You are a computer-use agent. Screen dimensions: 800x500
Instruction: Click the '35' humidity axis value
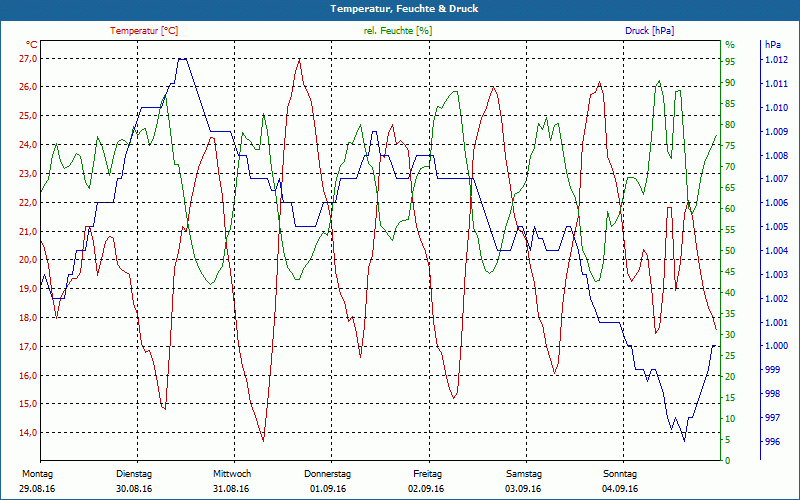click(730, 313)
